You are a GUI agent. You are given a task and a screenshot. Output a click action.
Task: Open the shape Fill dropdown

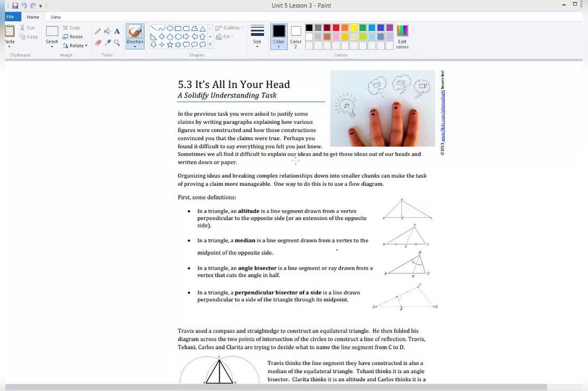coord(224,37)
